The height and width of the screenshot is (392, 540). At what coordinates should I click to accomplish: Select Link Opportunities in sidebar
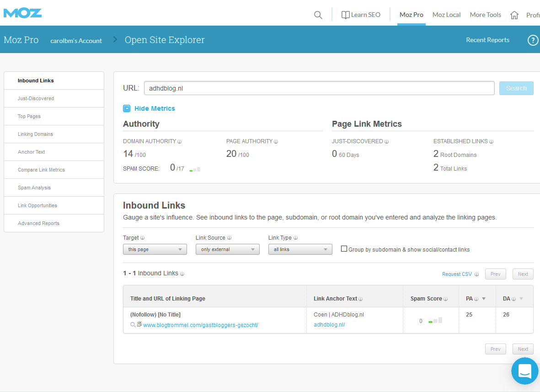click(x=54, y=206)
